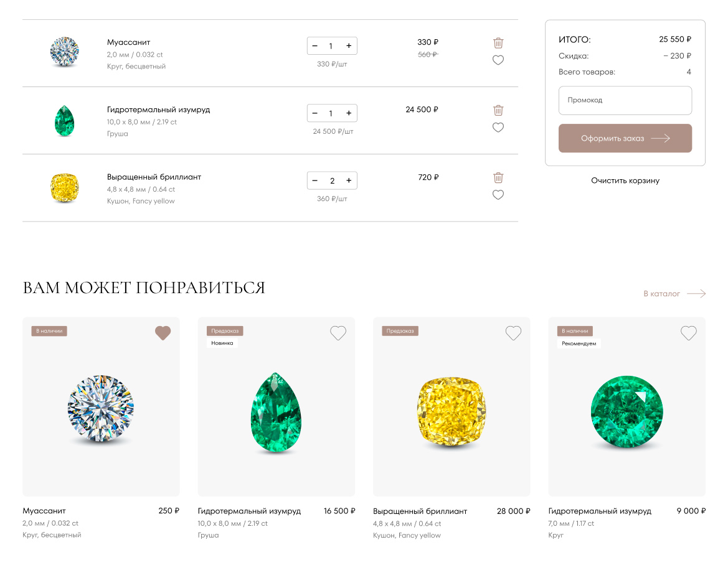Toggle the filled heart on the Муассанит card
The image size is (728, 565).
coord(163,334)
